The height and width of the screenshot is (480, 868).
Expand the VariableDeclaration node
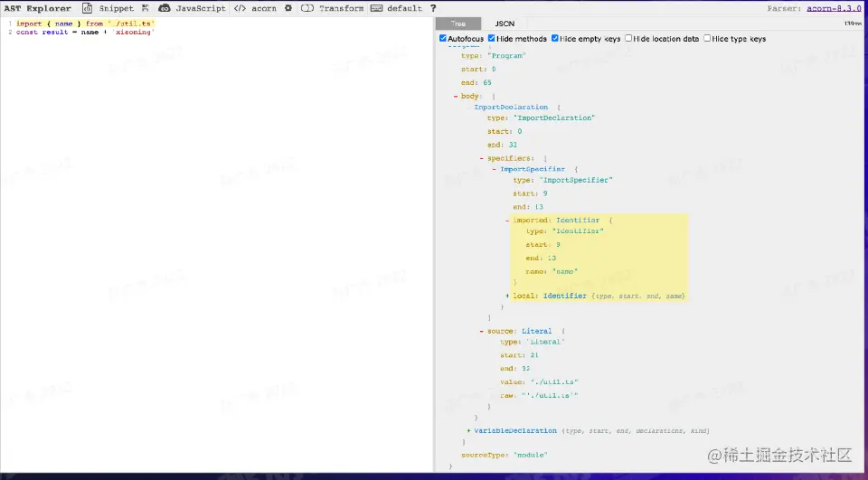click(469, 430)
